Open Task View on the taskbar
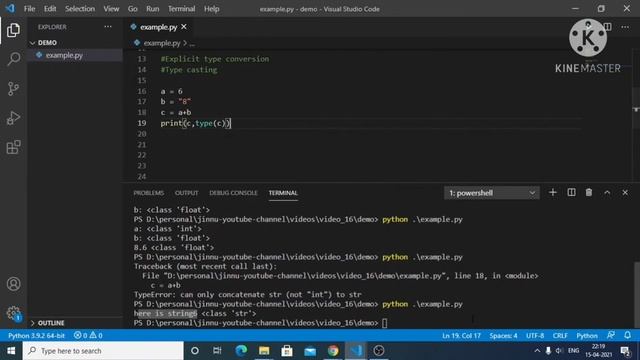 pyautogui.click(x=217, y=351)
